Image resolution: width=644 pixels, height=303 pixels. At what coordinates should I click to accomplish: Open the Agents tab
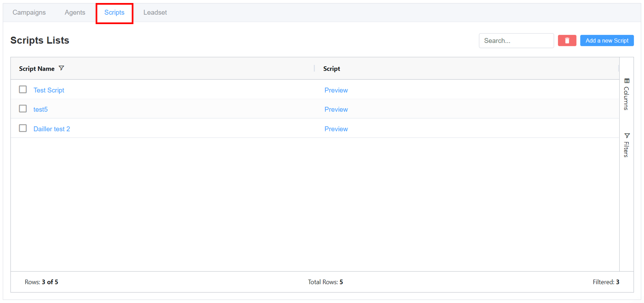tap(75, 12)
